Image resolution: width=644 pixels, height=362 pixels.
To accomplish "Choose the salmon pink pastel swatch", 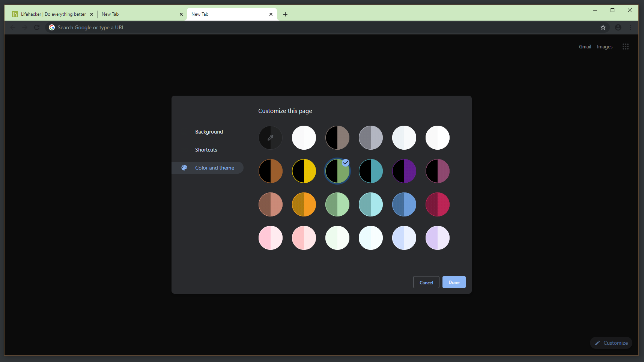I will pos(304,238).
